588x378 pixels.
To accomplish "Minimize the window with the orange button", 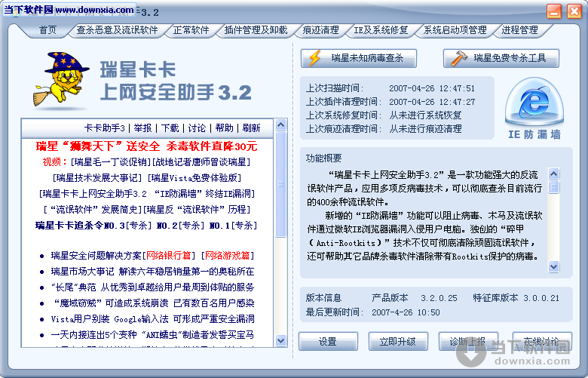I will tap(554, 11).
